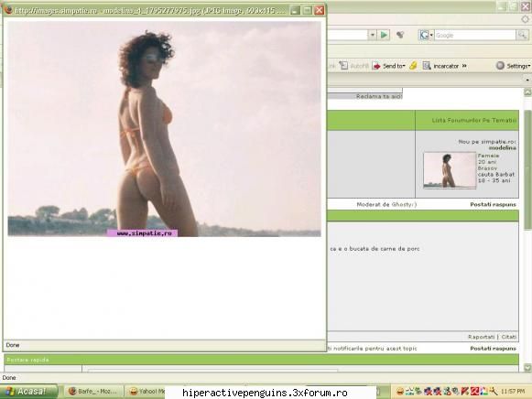Click the green Go arrow button
Image resolution: width=532 pixels, height=399 pixels.
point(384,35)
